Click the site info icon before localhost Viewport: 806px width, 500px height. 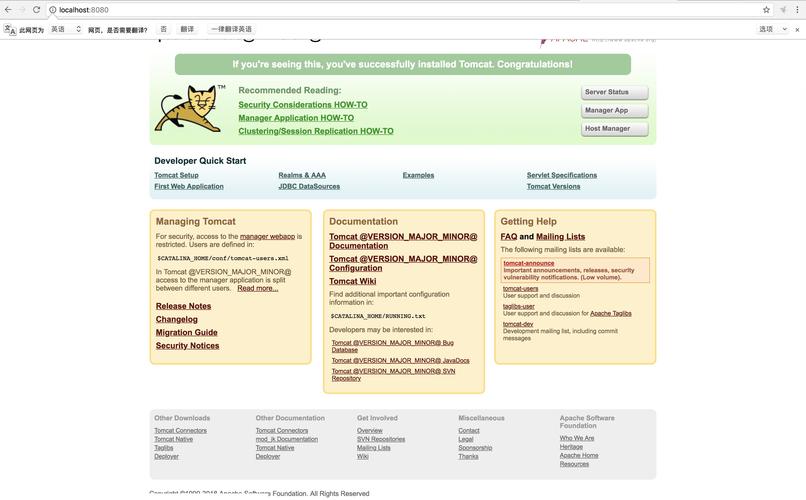[x=52, y=10]
